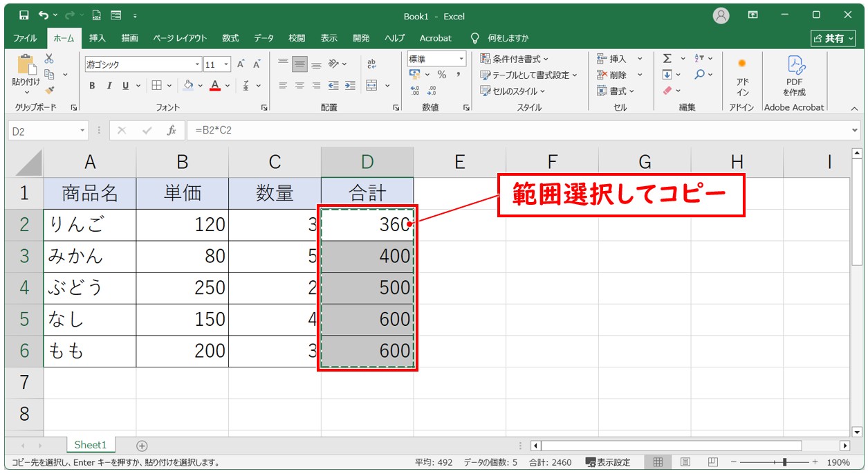
Task: Add a new sheet with plus icon
Action: 142,446
